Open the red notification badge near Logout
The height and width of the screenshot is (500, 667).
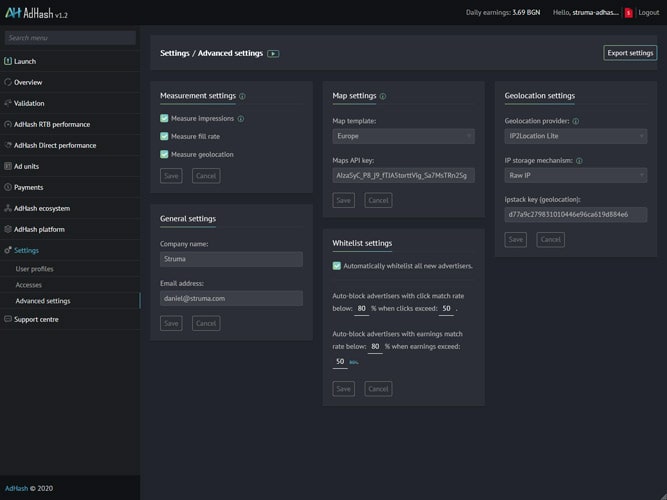(x=628, y=13)
